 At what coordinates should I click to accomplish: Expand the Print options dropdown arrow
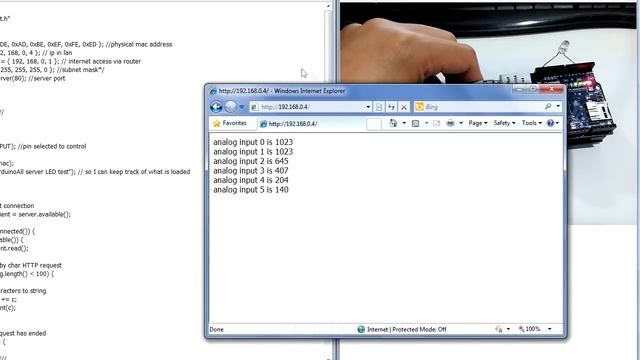point(461,123)
